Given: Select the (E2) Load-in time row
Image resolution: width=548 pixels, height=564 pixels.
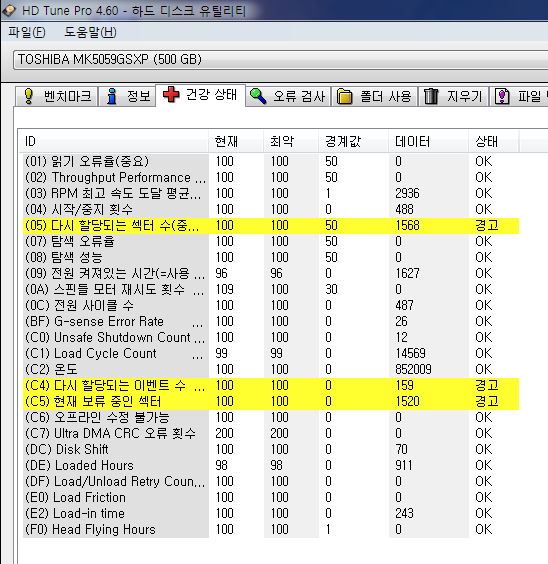Looking at the screenshot, I should tap(271, 514).
